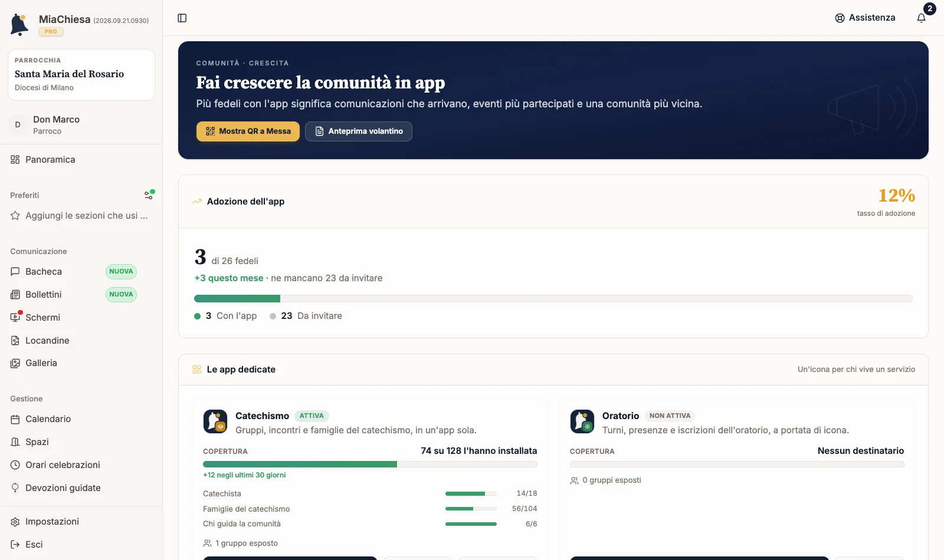Click the app adoption progress bar
This screenshot has height=560, width=944.
pyautogui.click(x=553, y=299)
